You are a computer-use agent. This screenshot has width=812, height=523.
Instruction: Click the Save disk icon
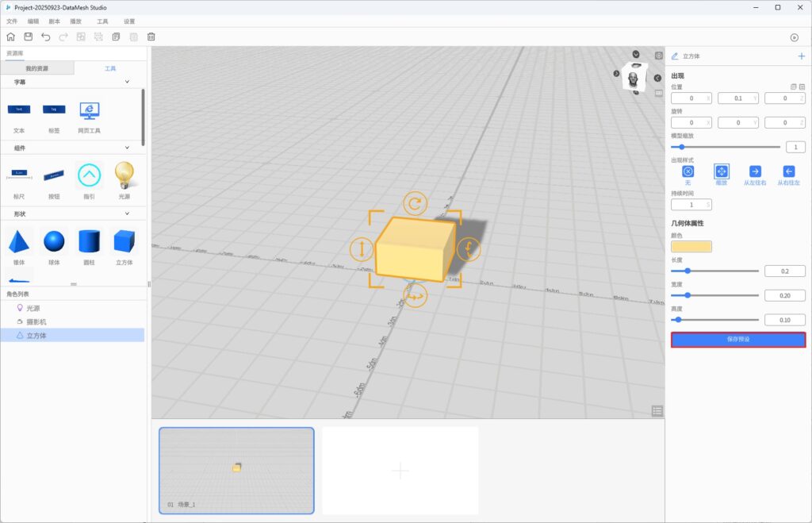coord(28,37)
